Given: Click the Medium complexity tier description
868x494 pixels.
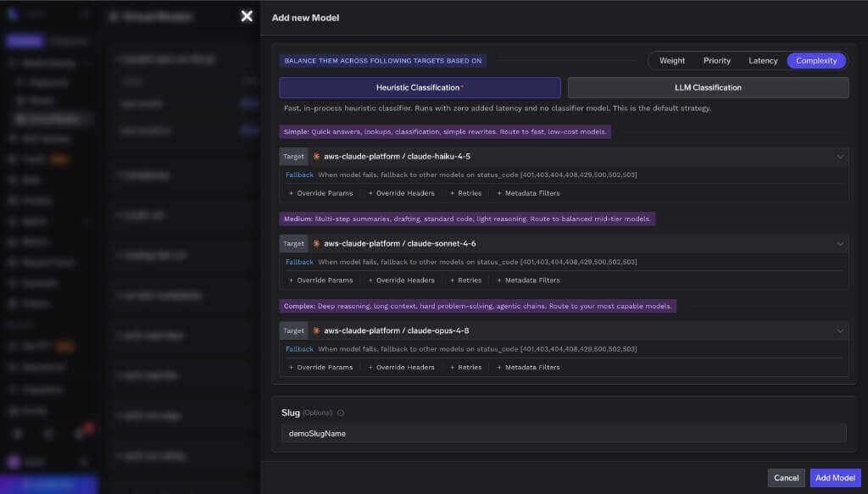Looking at the screenshot, I should click(467, 219).
